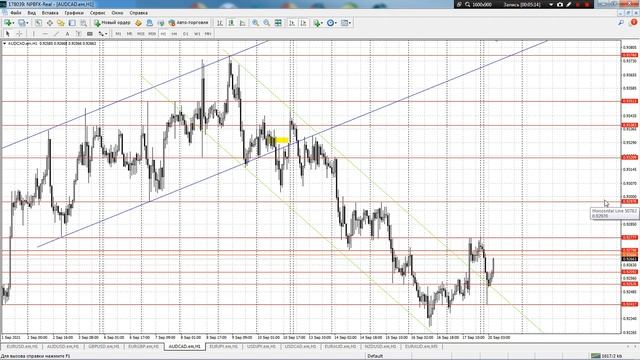
Task: Click the red notification icon at top right
Action: click(633, 23)
